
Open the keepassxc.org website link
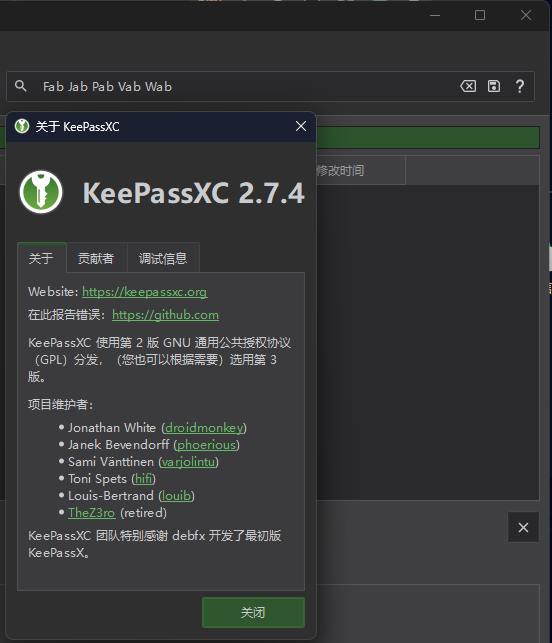point(145,292)
